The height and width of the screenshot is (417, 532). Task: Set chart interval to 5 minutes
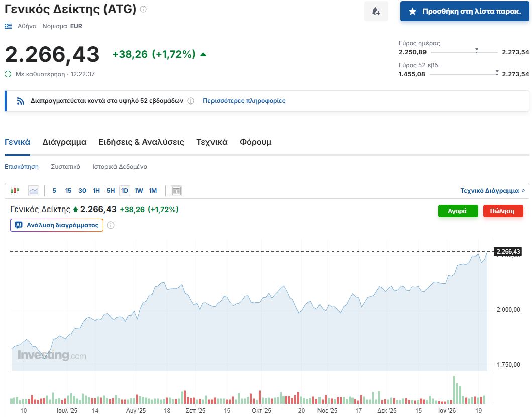click(54, 191)
